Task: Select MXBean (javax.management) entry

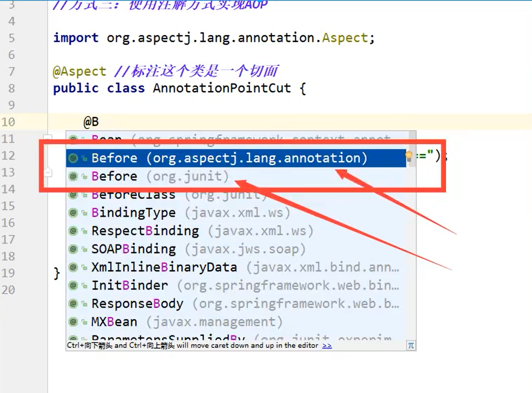Action: click(236, 322)
